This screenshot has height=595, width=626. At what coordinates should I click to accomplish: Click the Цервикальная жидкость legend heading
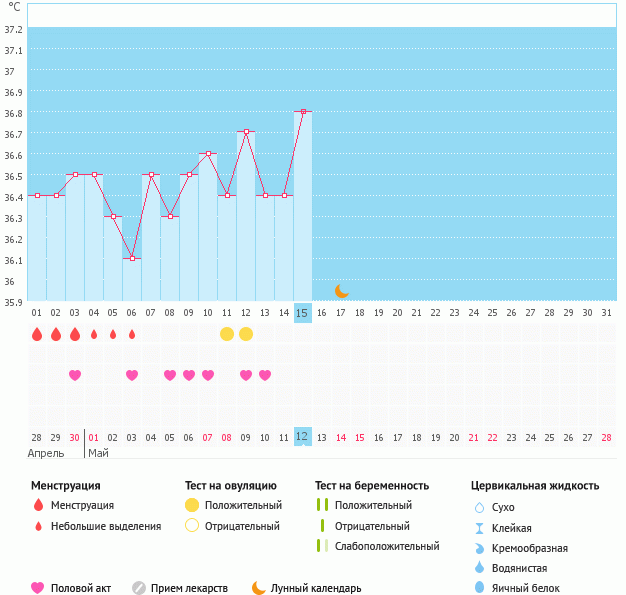(535, 486)
